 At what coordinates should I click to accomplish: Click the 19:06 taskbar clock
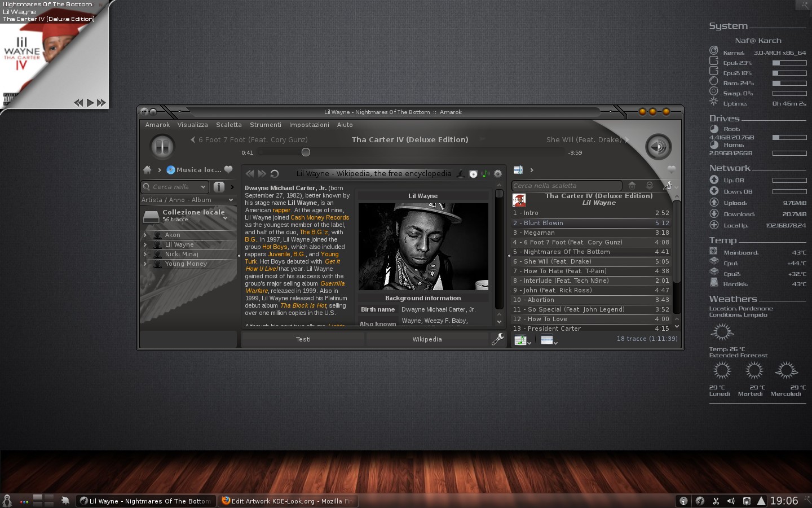click(x=784, y=501)
